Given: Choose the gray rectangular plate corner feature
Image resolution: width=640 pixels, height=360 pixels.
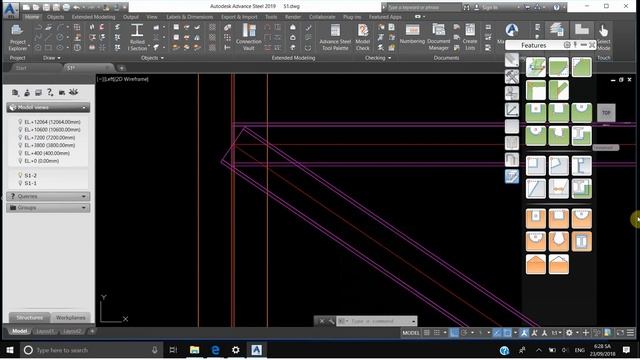Looking at the screenshot, I should [536, 166].
